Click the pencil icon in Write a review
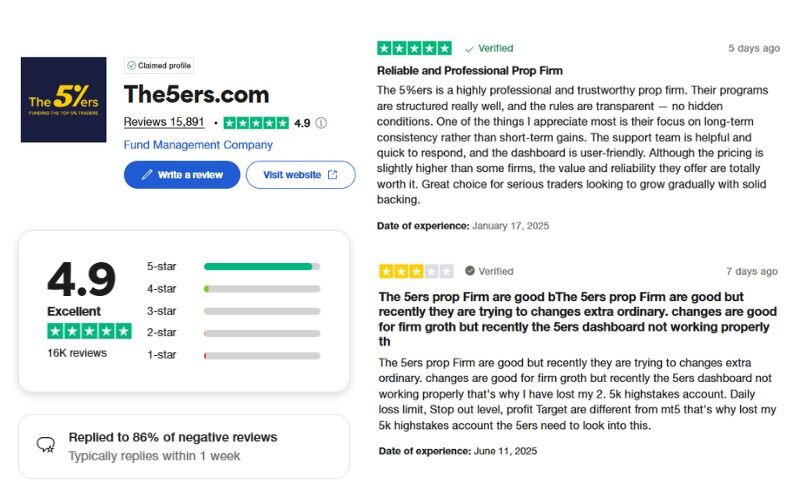The width and height of the screenshot is (800, 500). pos(147,175)
